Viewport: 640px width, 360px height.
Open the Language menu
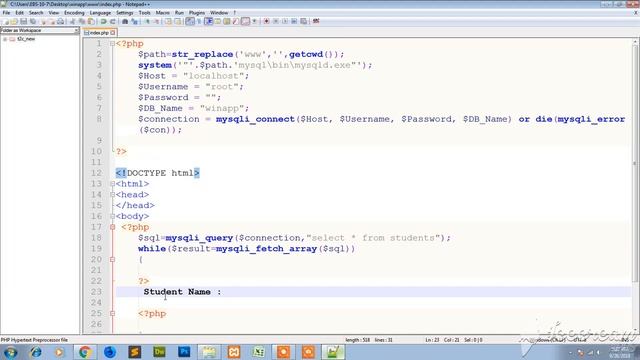pyautogui.click(x=100, y=13)
